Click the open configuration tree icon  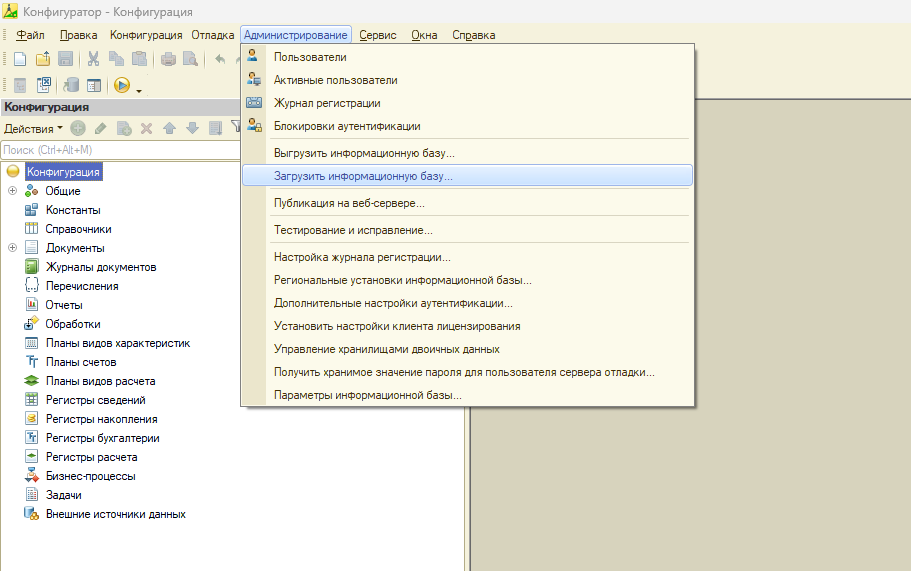coord(20,85)
